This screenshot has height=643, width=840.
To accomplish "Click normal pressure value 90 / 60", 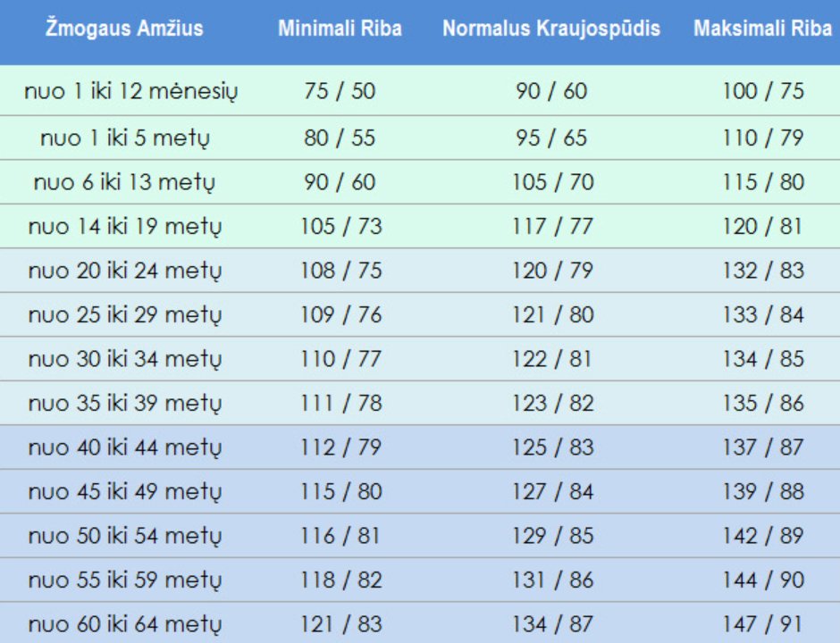I will tap(551, 91).
